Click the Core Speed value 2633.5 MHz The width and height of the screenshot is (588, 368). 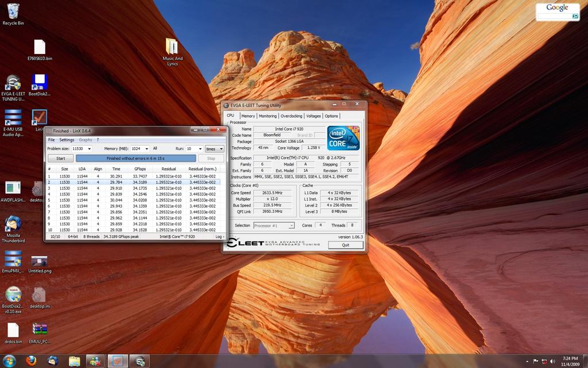tap(273, 193)
